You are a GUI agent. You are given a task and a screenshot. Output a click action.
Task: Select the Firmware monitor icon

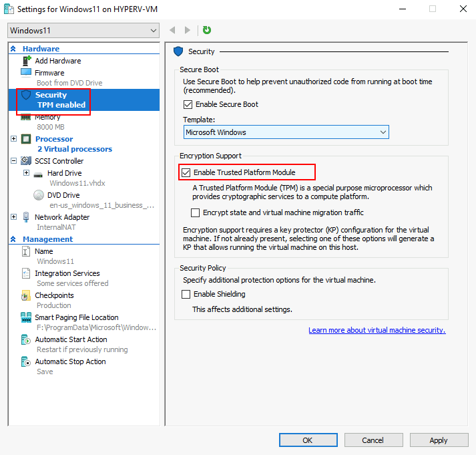(x=26, y=73)
